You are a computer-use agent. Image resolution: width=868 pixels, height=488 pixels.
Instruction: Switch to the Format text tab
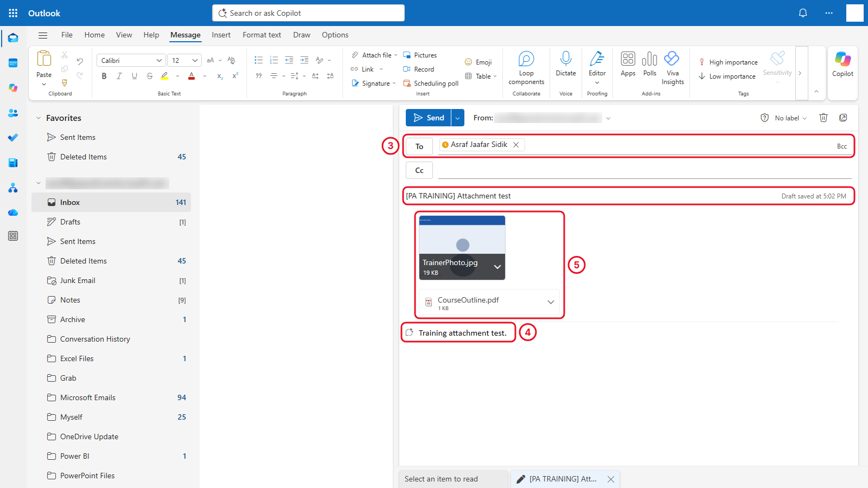click(x=261, y=35)
